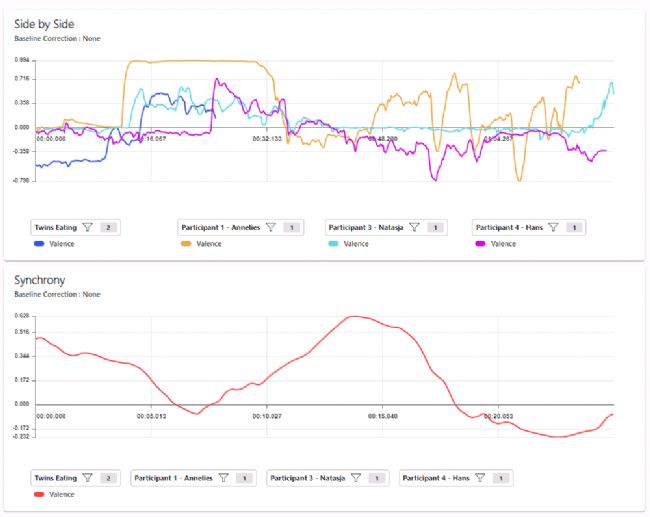The image size is (650, 517).
Task: Select the Participant 4 - Hans label in Side by Side
Action: coord(510,228)
